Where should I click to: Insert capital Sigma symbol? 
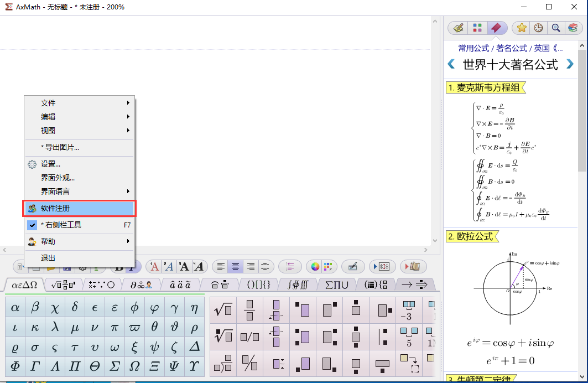coord(115,366)
